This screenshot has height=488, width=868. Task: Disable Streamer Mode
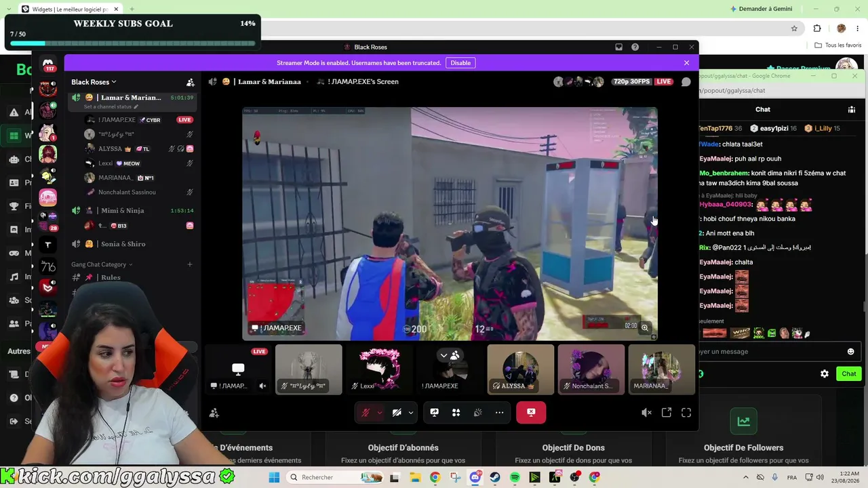[x=460, y=63]
